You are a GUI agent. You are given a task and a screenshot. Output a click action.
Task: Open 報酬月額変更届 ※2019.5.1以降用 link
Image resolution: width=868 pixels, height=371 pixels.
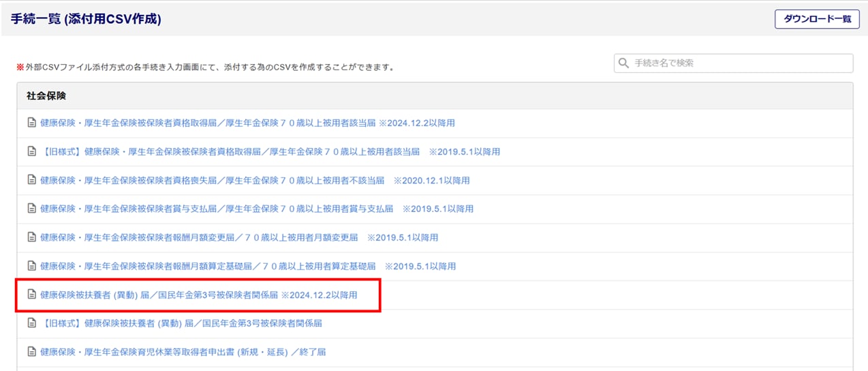point(239,237)
